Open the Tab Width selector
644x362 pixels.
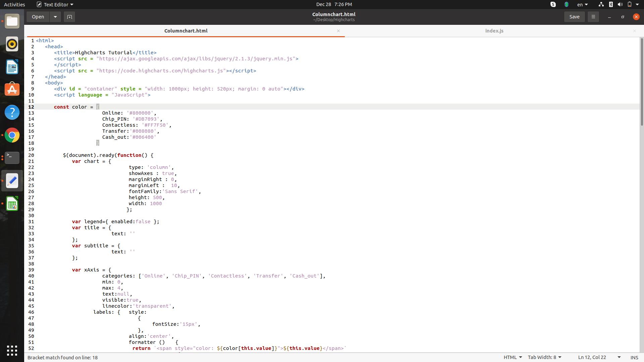544,357
